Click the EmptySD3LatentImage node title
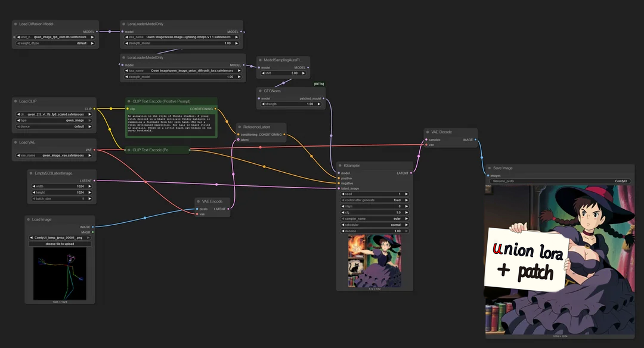644x348 pixels. coord(54,173)
